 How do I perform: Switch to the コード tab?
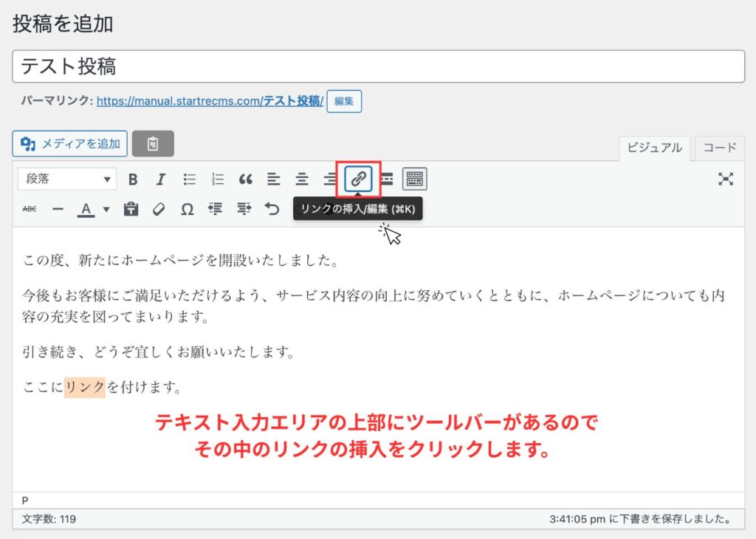point(719,148)
